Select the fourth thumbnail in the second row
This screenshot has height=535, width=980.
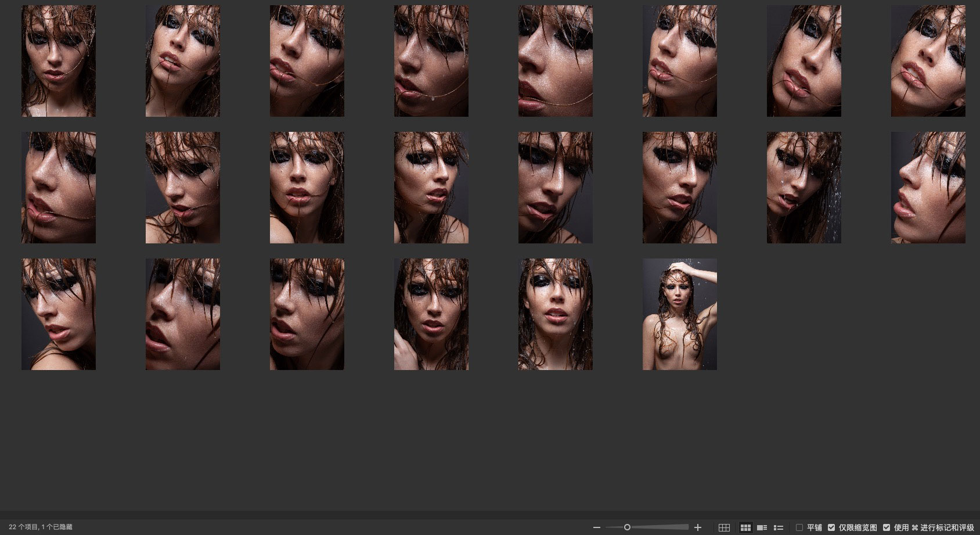pos(431,187)
